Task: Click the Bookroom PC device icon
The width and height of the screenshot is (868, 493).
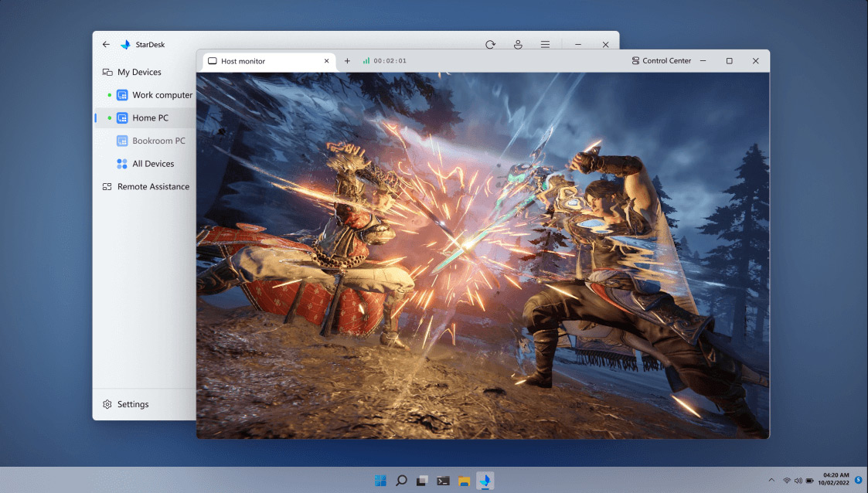Action: (x=122, y=141)
